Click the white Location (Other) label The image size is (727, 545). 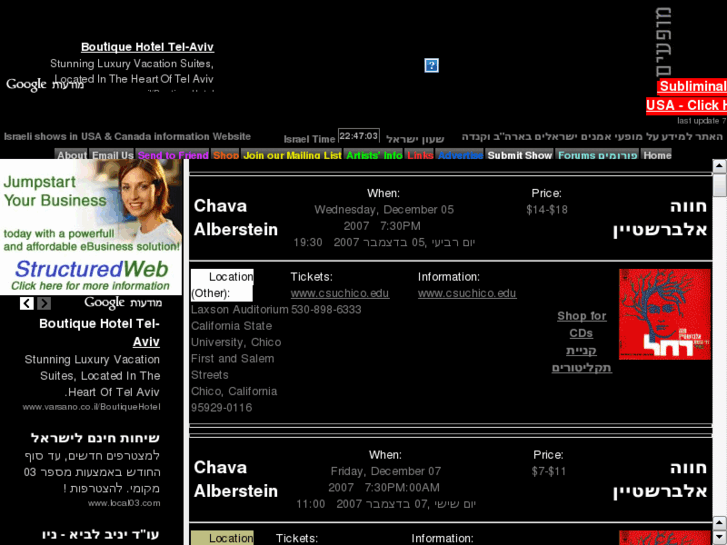pos(222,285)
